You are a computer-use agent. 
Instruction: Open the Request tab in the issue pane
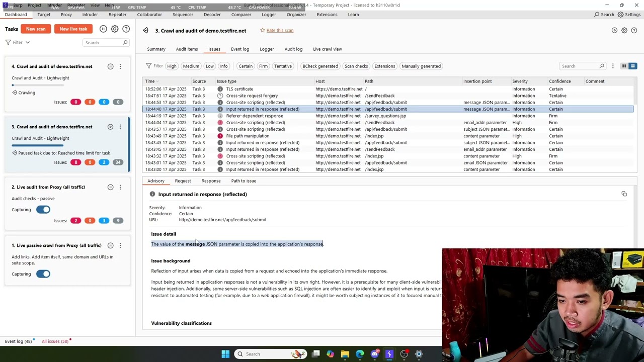tap(183, 181)
